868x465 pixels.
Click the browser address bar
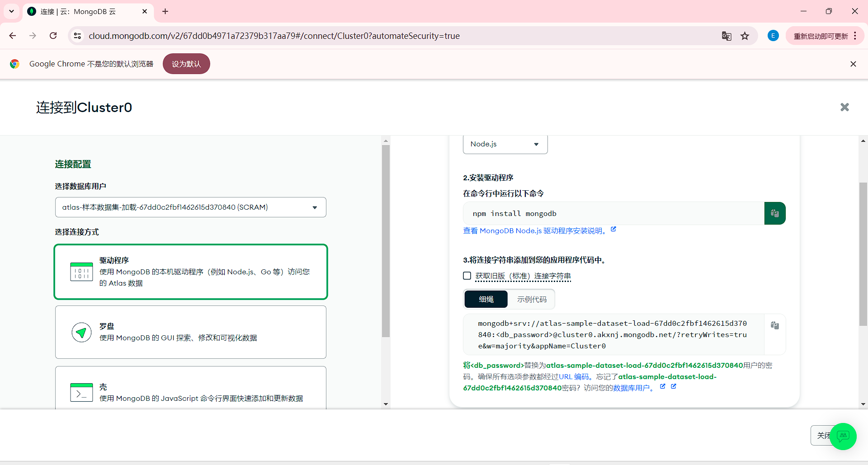point(398,36)
